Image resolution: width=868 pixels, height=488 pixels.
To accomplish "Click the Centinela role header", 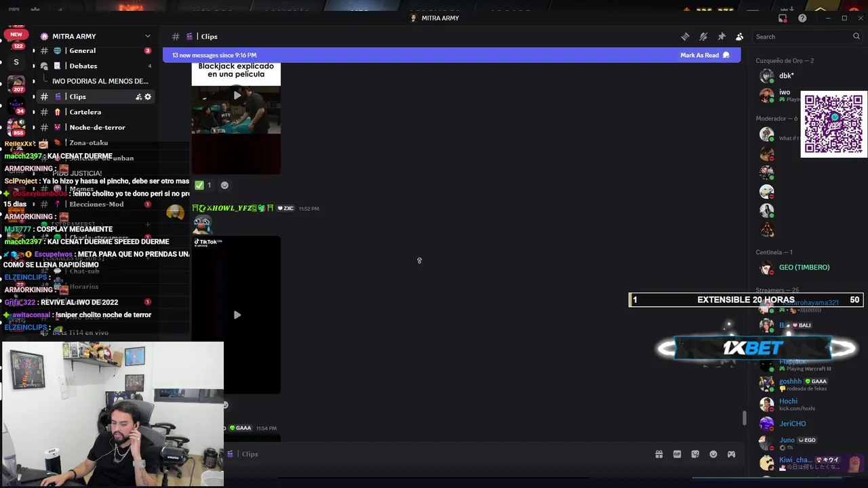I will point(774,252).
